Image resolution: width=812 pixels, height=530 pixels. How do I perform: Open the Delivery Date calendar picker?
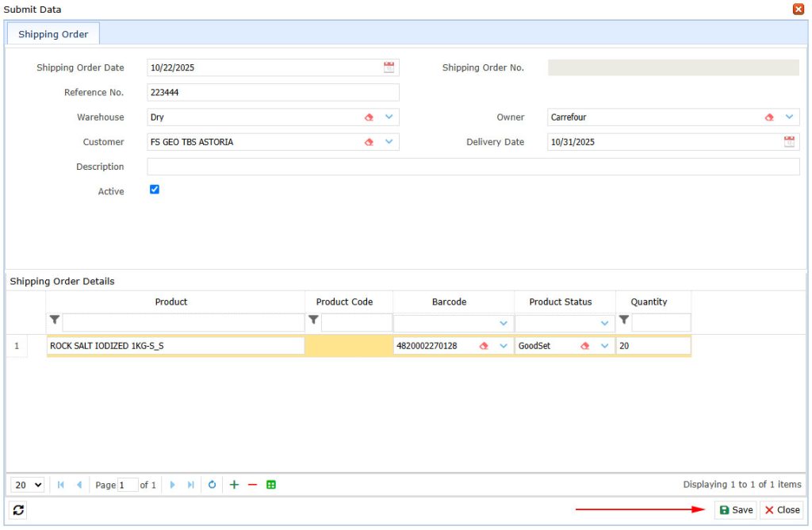[x=789, y=141]
